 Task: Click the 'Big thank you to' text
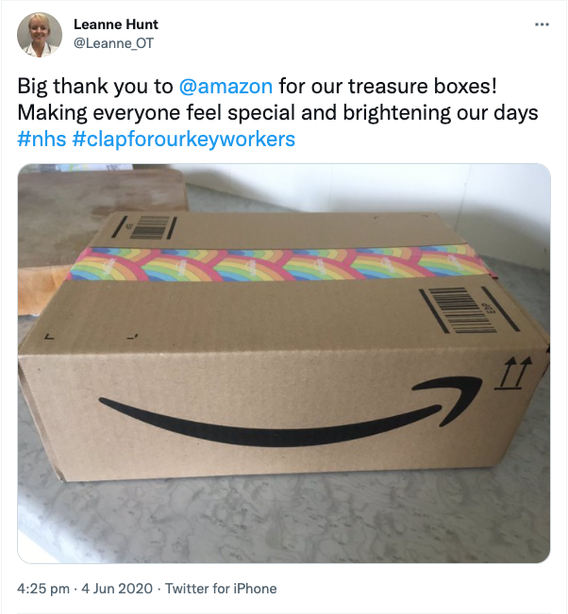[95, 87]
